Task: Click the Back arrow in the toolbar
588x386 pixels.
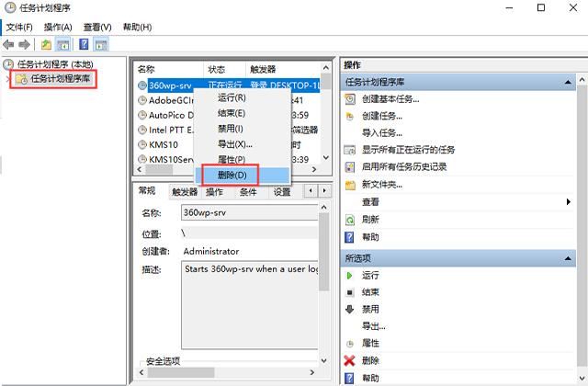Action: pyautogui.click(x=8, y=45)
